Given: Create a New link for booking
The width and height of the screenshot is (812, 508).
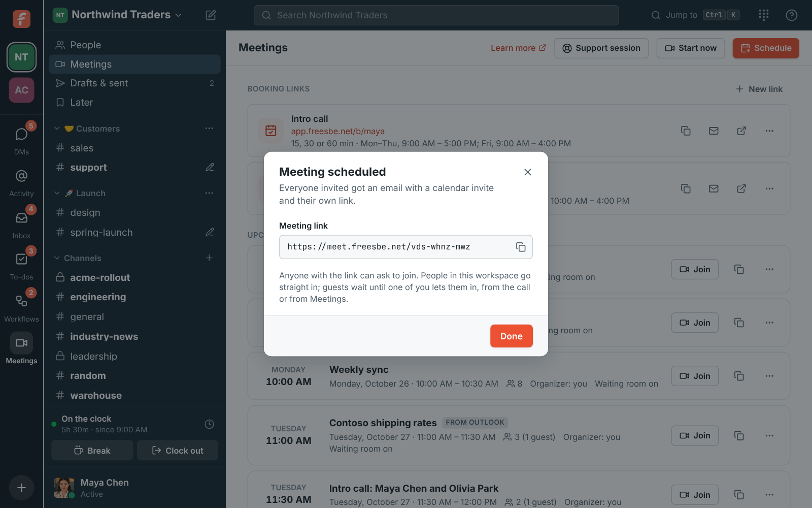Looking at the screenshot, I should 759,89.
